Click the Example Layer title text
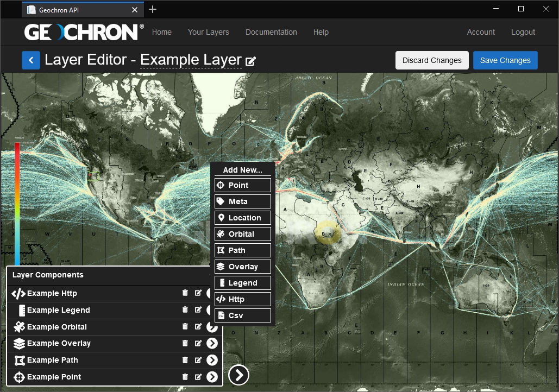559x392 pixels. click(191, 60)
